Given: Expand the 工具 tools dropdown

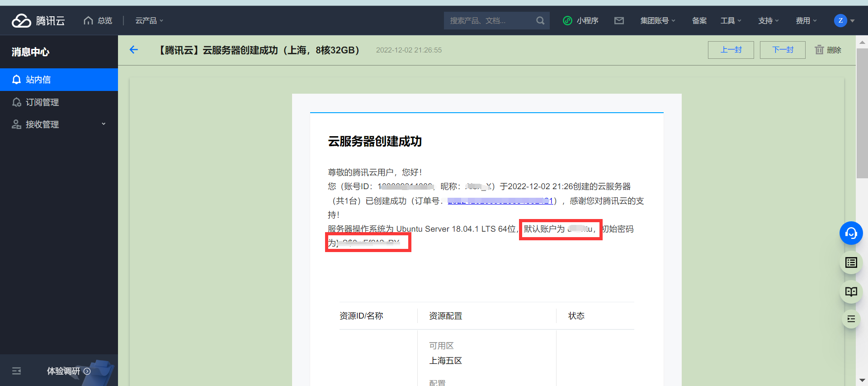Looking at the screenshot, I should tap(731, 21).
